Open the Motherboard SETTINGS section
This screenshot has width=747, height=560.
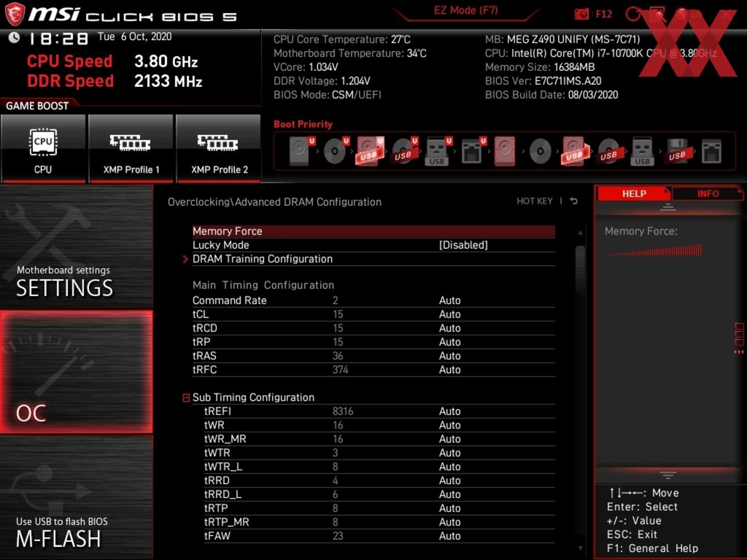76,247
